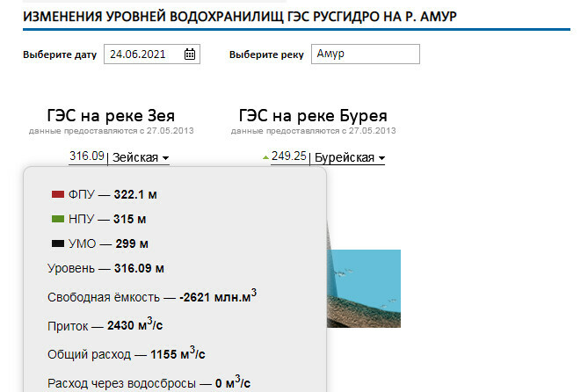Viewport: 588px width, 392px height.
Task: Click the Общий расход — 1155 м³/с line
Action: (x=127, y=353)
